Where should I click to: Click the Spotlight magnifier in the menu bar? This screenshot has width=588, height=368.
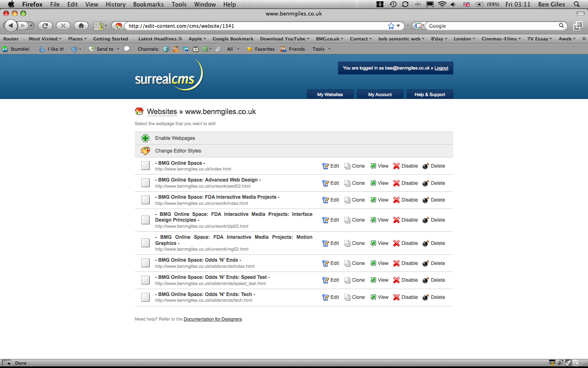577,4
